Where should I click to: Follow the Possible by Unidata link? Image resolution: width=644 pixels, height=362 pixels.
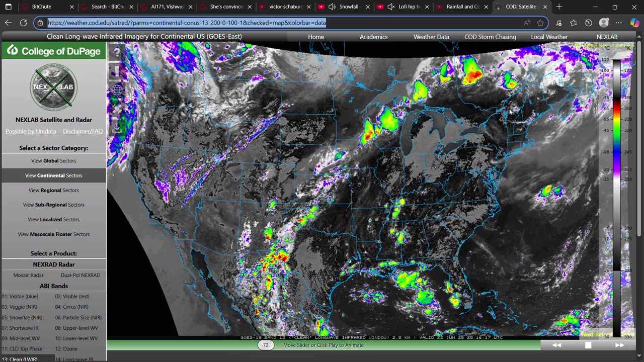(x=31, y=131)
